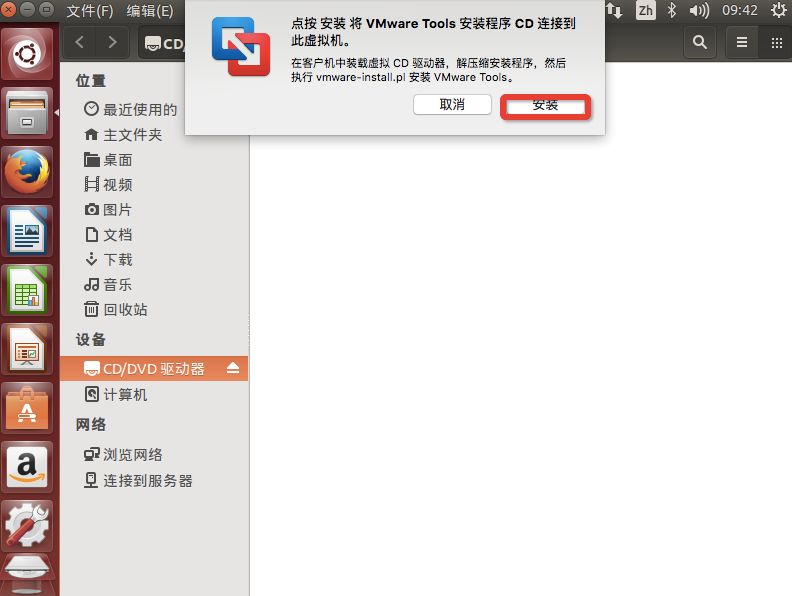This screenshot has width=792, height=596.
Task: Open sound volume indicator
Action: click(700, 11)
